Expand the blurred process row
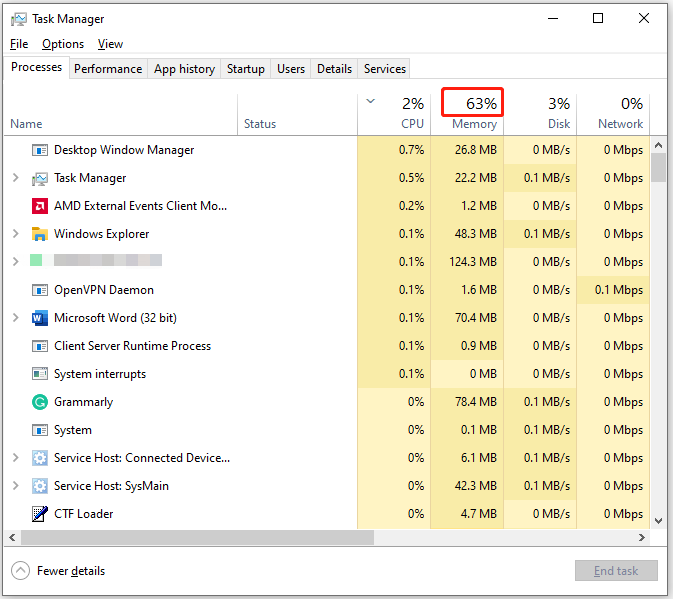 pyautogui.click(x=16, y=261)
